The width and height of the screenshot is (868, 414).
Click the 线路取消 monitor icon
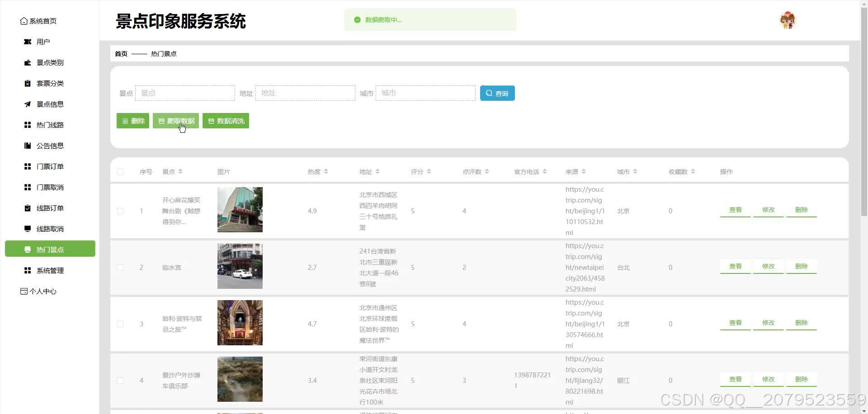coord(28,229)
